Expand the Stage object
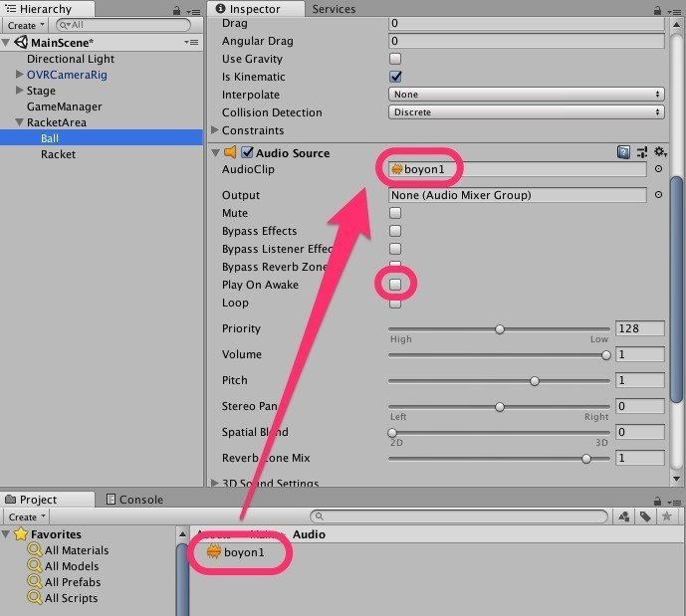686x616 pixels. pyautogui.click(x=19, y=90)
